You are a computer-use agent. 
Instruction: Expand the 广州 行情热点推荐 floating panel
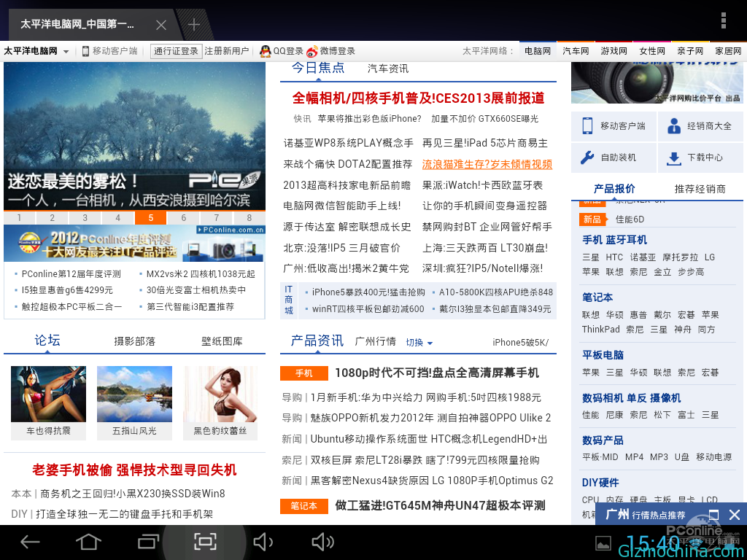tap(713, 515)
